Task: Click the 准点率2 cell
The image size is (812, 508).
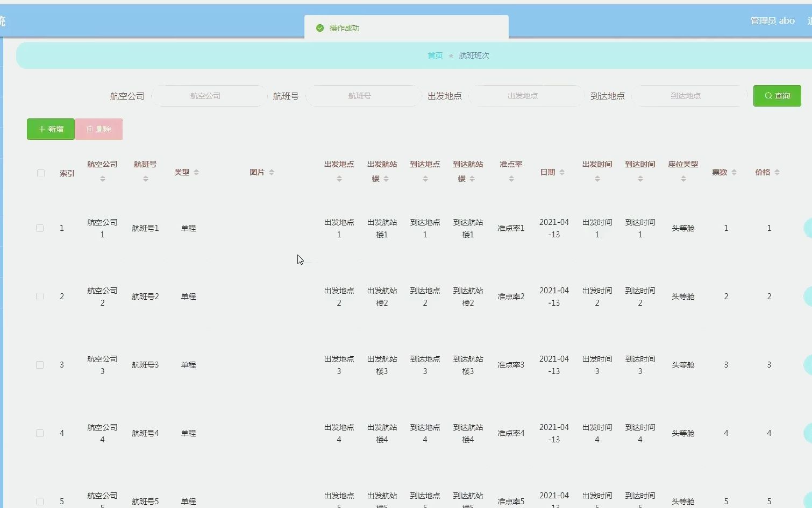Action: 511,297
